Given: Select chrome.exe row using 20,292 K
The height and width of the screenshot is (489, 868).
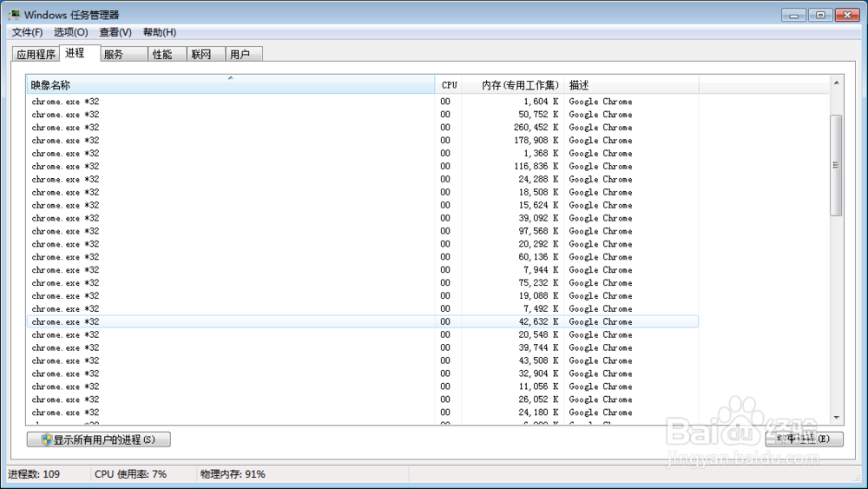Looking at the screenshot, I should click(x=362, y=244).
